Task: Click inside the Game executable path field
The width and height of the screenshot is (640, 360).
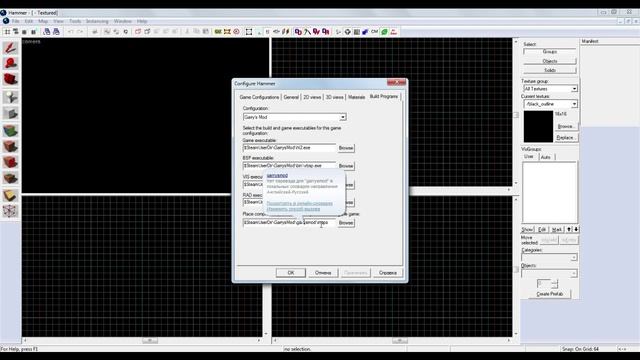Action: click(289, 148)
